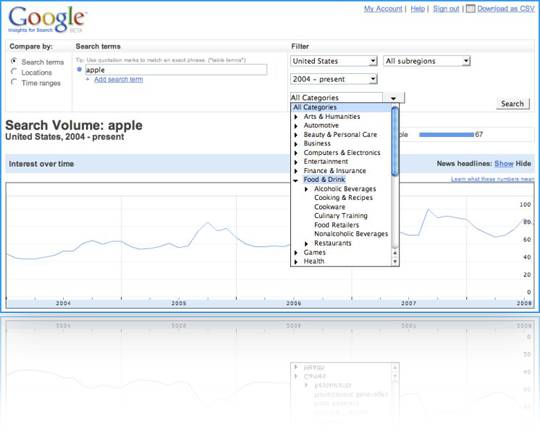Screen dimensions: 540x438
Task: Click the apple search term field
Action: [176, 70]
